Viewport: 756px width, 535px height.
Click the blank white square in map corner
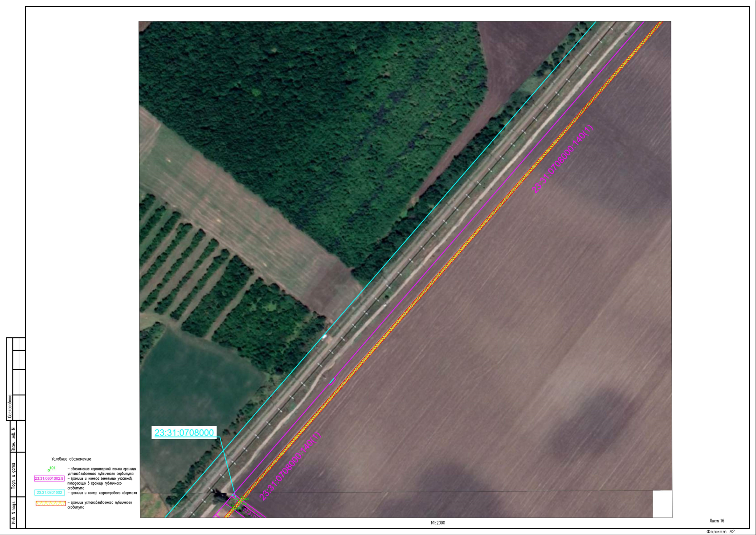662,504
